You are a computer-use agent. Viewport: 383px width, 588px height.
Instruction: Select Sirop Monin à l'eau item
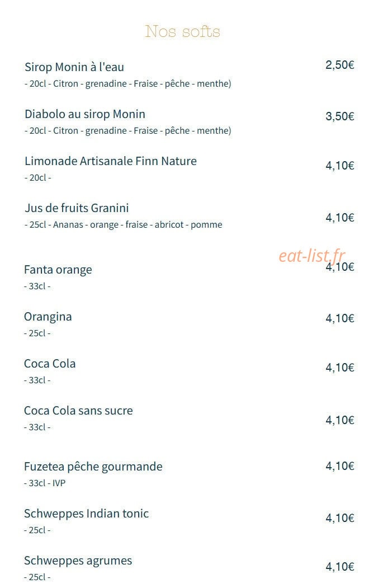(74, 67)
